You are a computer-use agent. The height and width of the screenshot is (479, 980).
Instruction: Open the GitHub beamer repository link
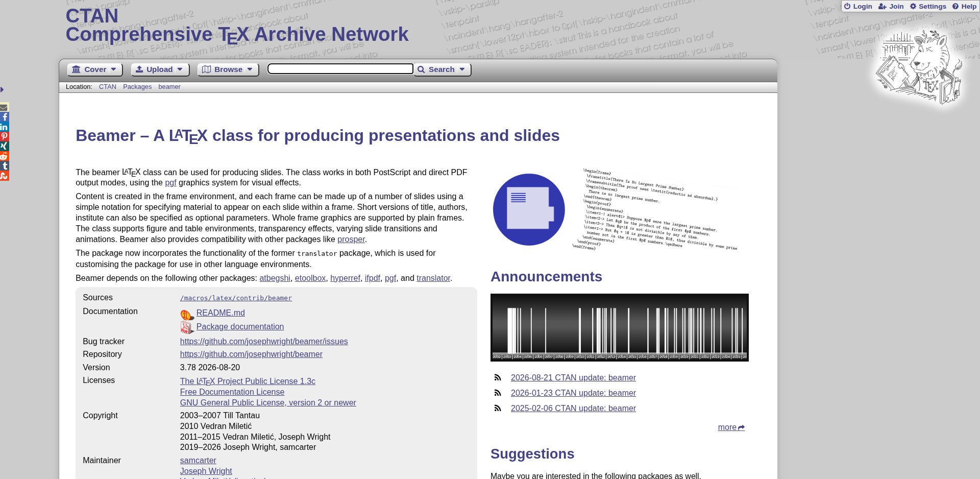(251, 354)
